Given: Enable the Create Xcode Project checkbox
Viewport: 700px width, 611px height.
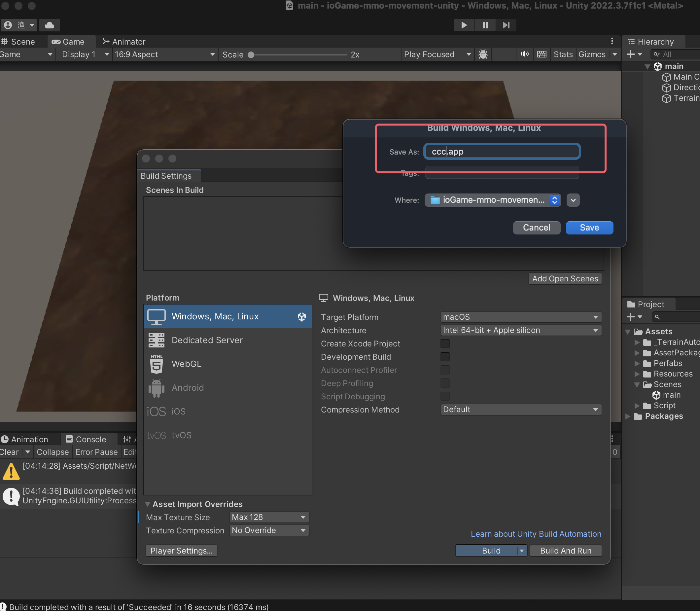Looking at the screenshot, I should coord(445,343).
